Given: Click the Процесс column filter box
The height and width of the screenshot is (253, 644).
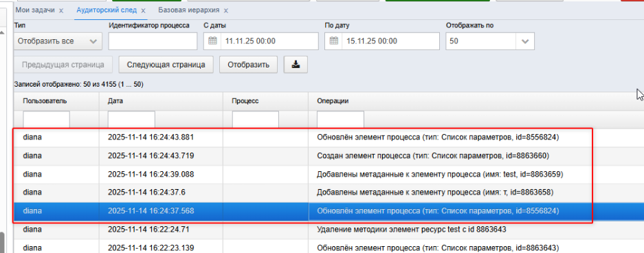Looking at the screenshot, I should 256,120.
